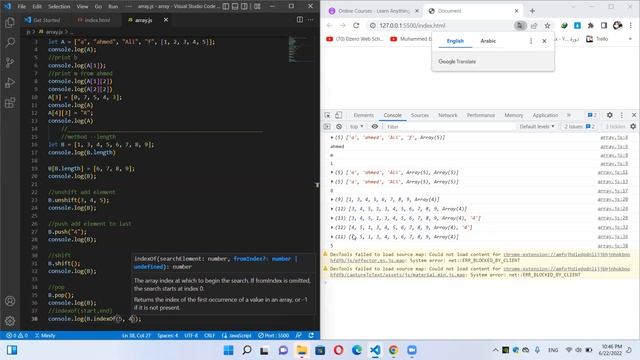Click the JavaScript language mode in status bar
This screenshot has width=640, height=360.
(x=236, y=335)
